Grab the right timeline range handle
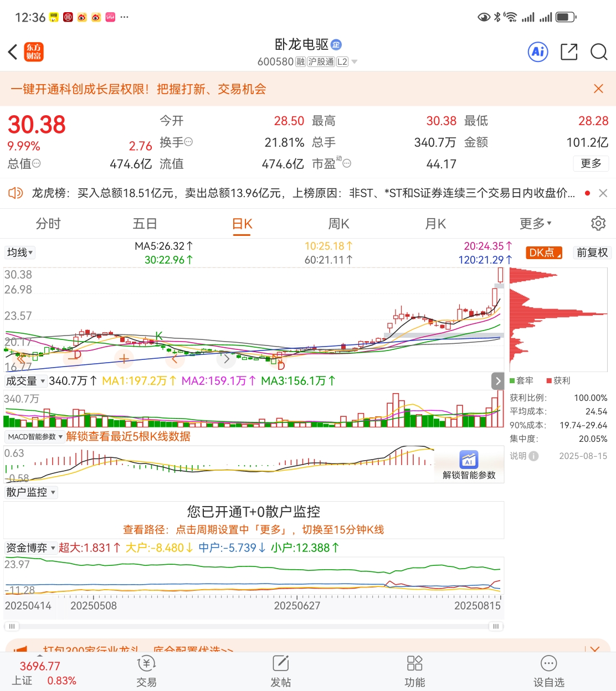The image size is (616, 691). [496, 626]
